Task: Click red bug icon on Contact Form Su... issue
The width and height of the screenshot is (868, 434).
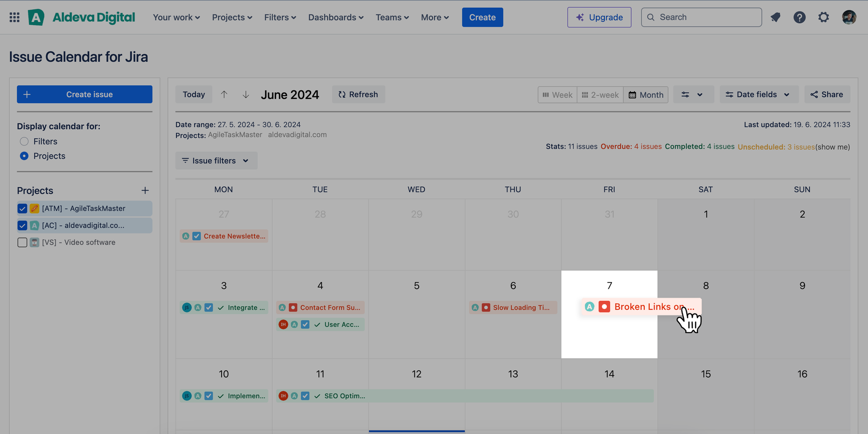Action: [293, 308]
